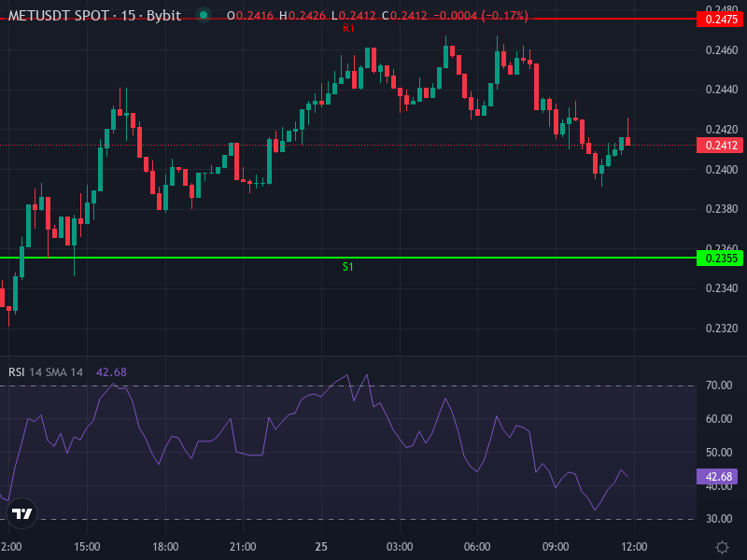
Task: Click the METUSDT symbol title
Action: tap(43, 15)
